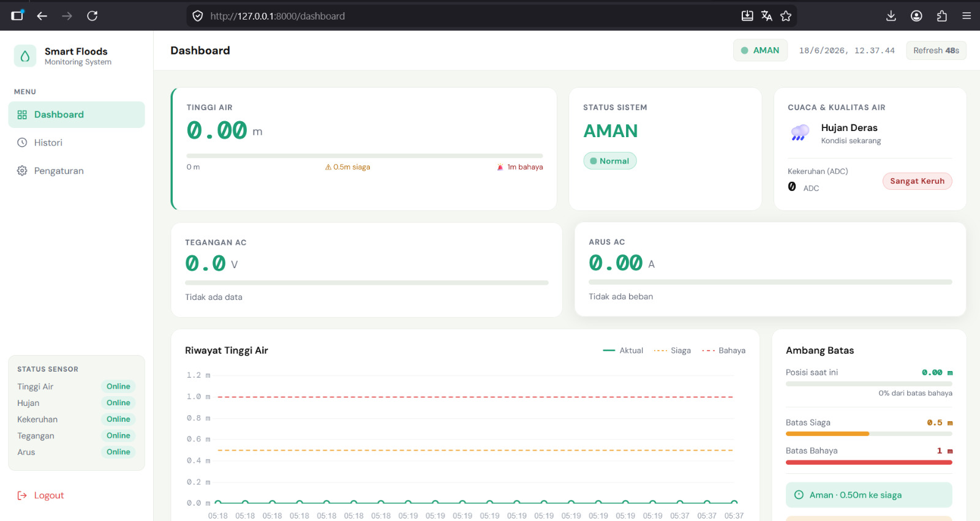Click the Normal status pill
This screenshot has width=980, height=521.
(610, 161)
